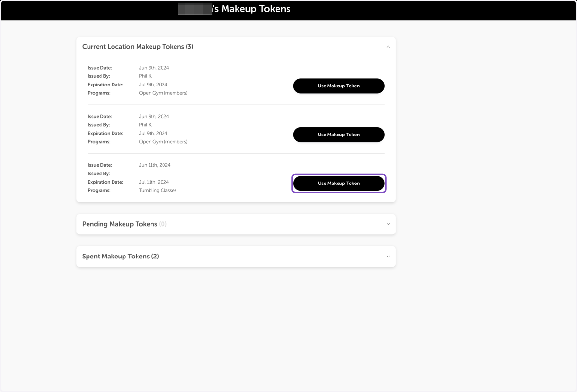
Task: Expand the Spent Makeup Tokens chevron
Action: pos(388,257)
